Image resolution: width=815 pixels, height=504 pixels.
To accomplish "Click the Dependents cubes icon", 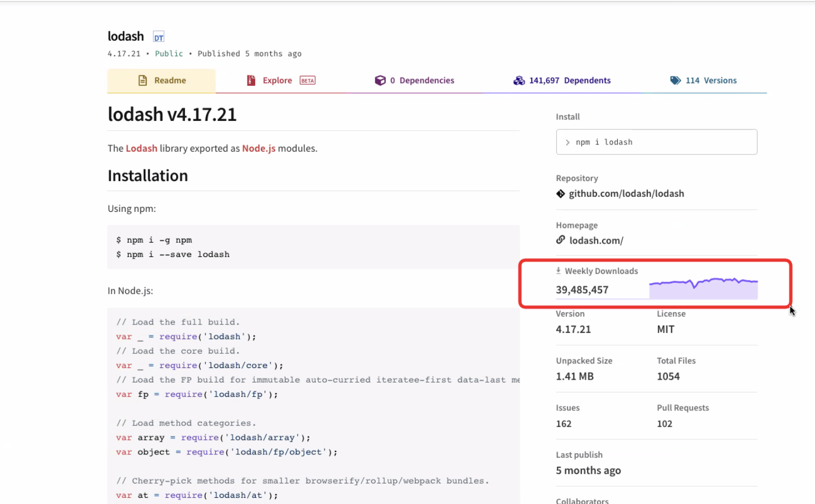I will [519, 81].
